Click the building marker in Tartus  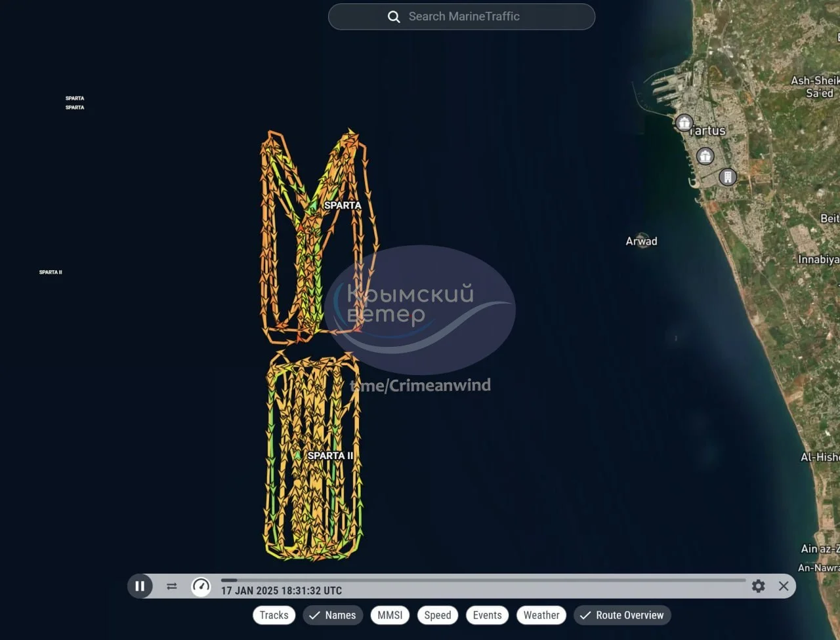coord(727,177)
